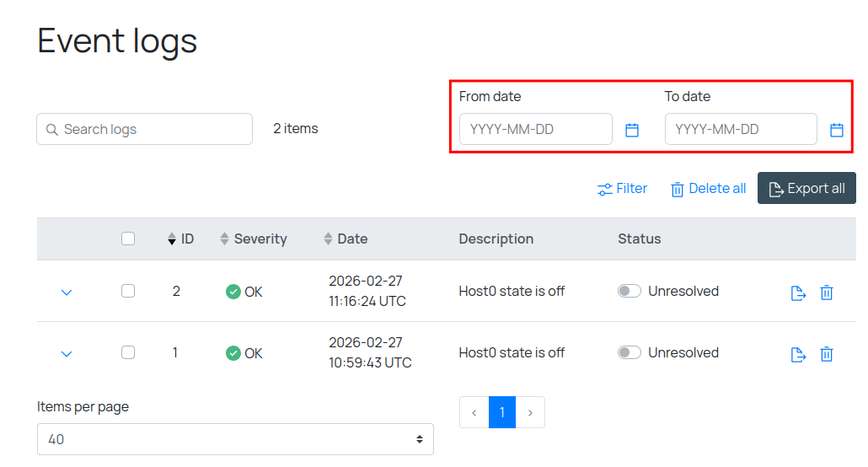Select checkbox for log ID 1
This screenshot has width=868, height=467.
pos(128,352)
